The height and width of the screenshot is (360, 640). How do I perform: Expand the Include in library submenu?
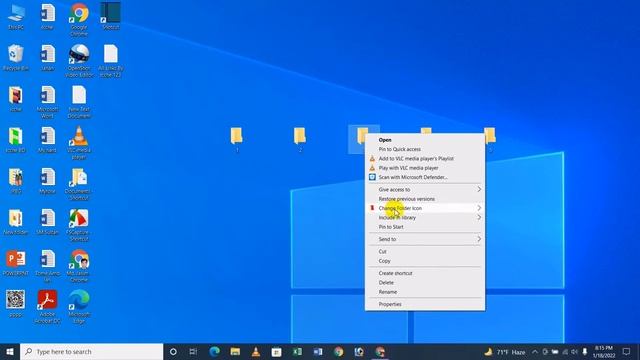[425, 218]
